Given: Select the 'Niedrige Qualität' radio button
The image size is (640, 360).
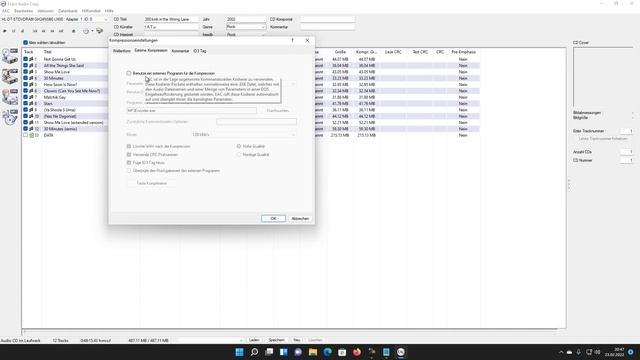Looking at the screenshot, I should pos(239,155).
